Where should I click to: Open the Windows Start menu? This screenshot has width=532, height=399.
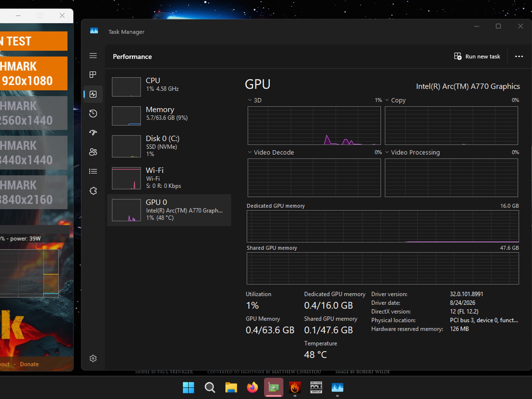188,388
